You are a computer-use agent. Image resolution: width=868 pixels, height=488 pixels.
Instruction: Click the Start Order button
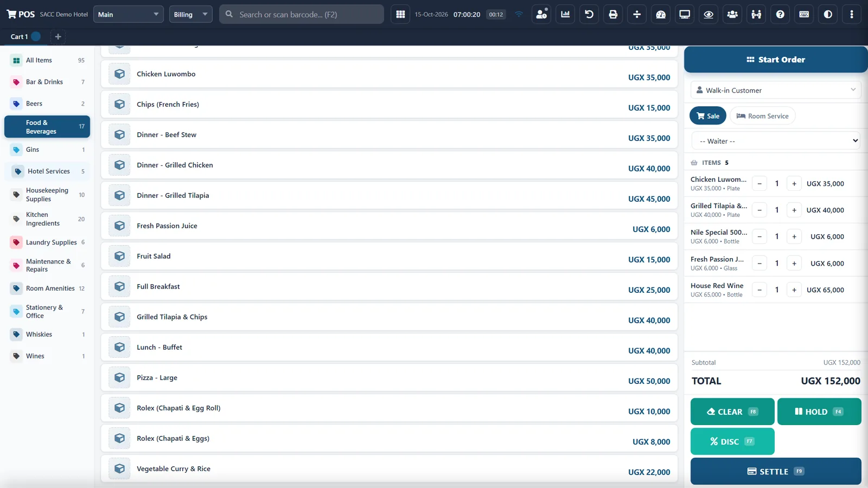click(776, 60)
